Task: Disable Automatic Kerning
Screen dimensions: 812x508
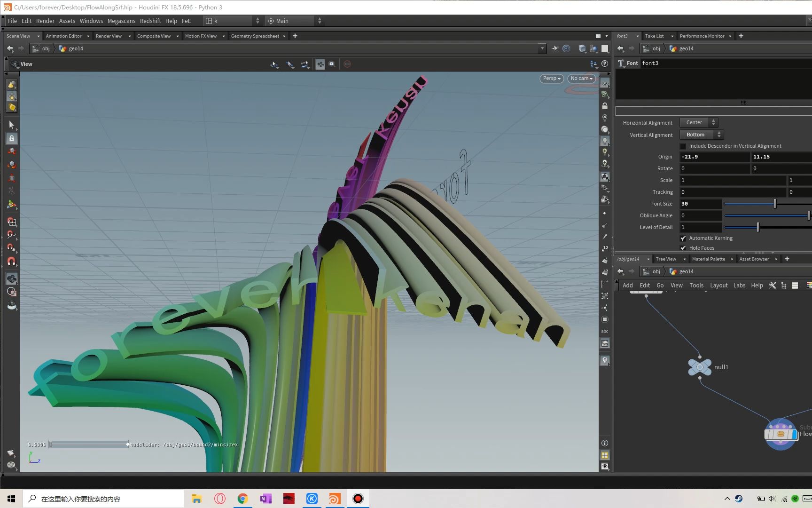Action: [x=683, y=238]
